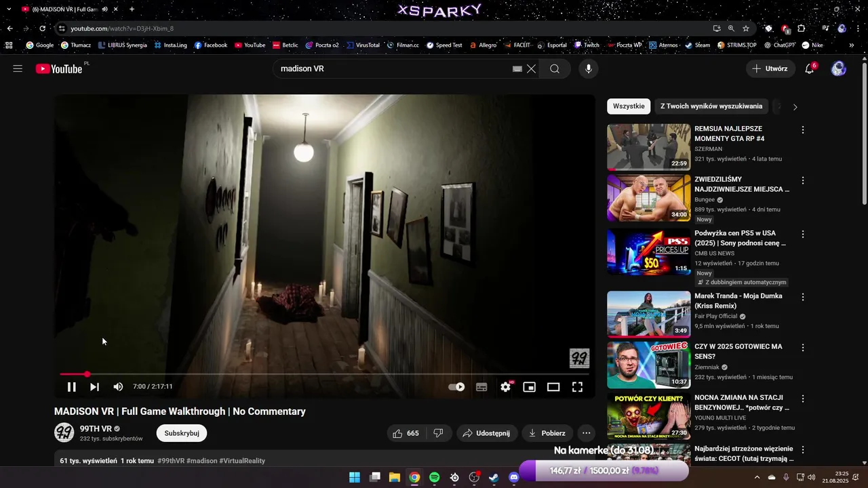This screenshot has height=488, width=868.
Task: Open options for CZY W 2025 GOTOWIEC video
Action: (803, 348)
